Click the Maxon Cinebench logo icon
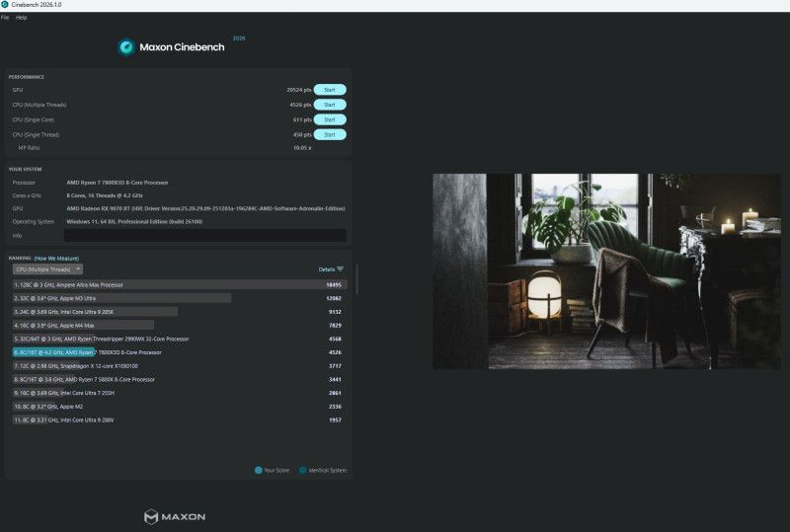 coord(126,47)
